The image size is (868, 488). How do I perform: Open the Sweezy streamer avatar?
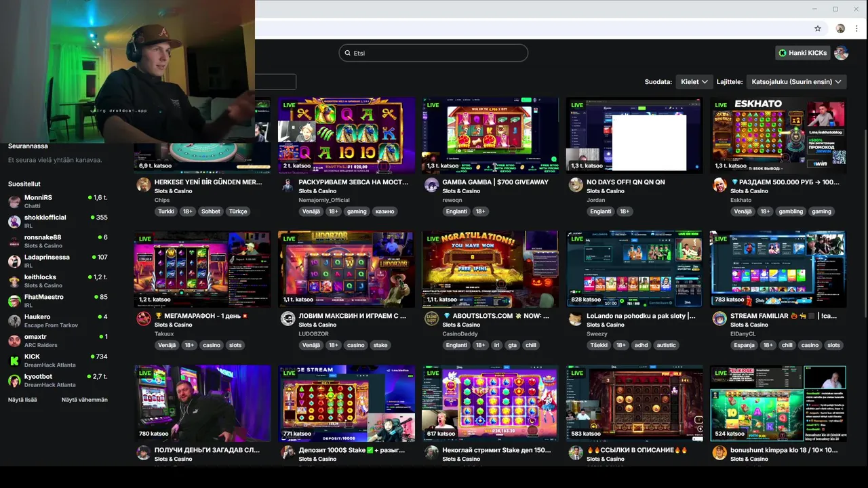tap(576, 319)
